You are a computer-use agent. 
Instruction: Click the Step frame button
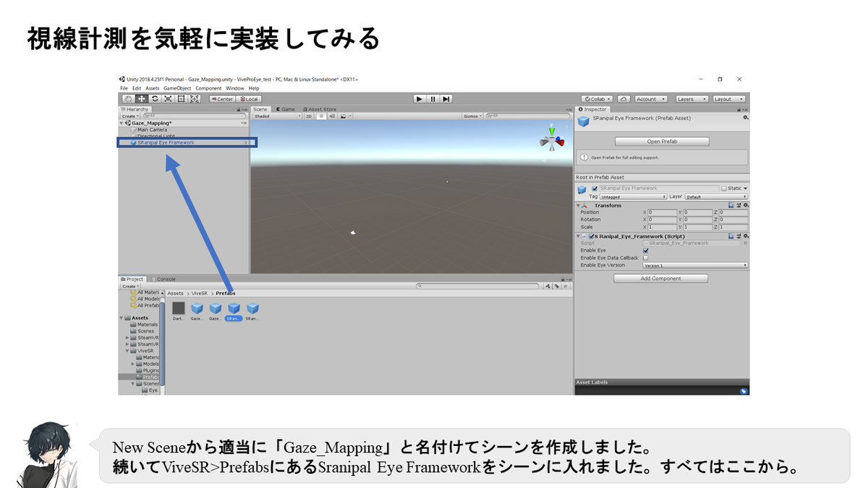tap(446, 99)
